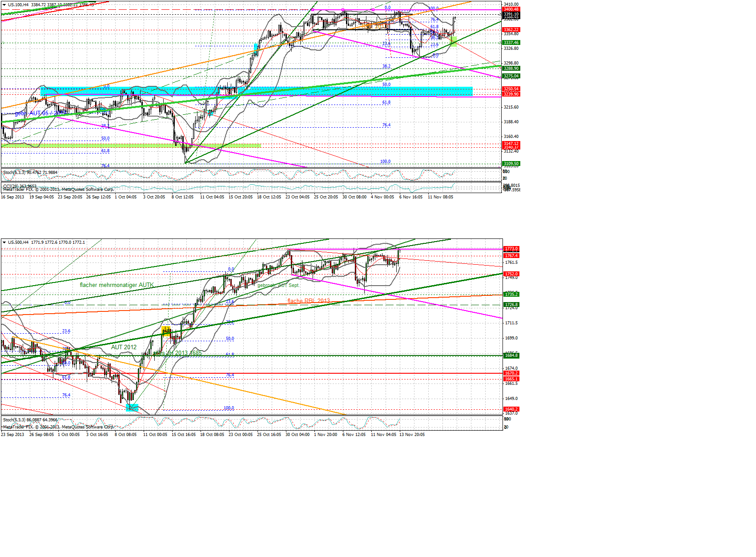
Task: Click the '23 Sep 2013' date label
Action: coord(12,435)
